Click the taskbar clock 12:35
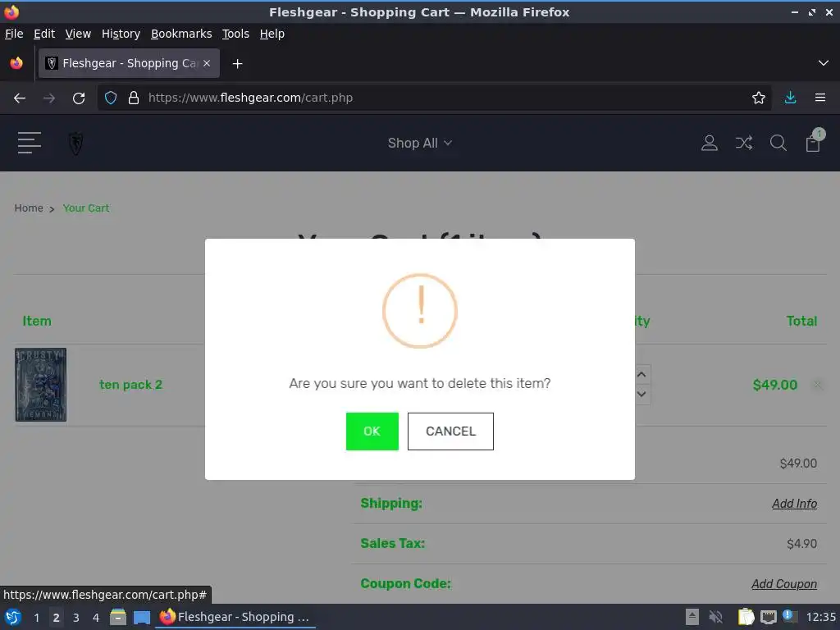The width and height of the screenshot is (840, 630). pyautogui.click(x=820, y=617)
